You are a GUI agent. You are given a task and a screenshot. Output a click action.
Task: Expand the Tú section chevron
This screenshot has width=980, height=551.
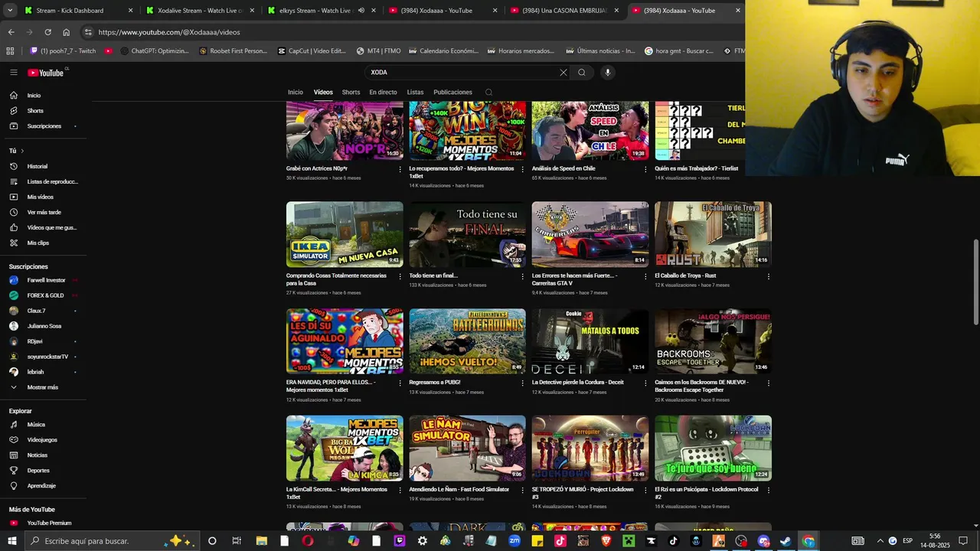[22, 151]
